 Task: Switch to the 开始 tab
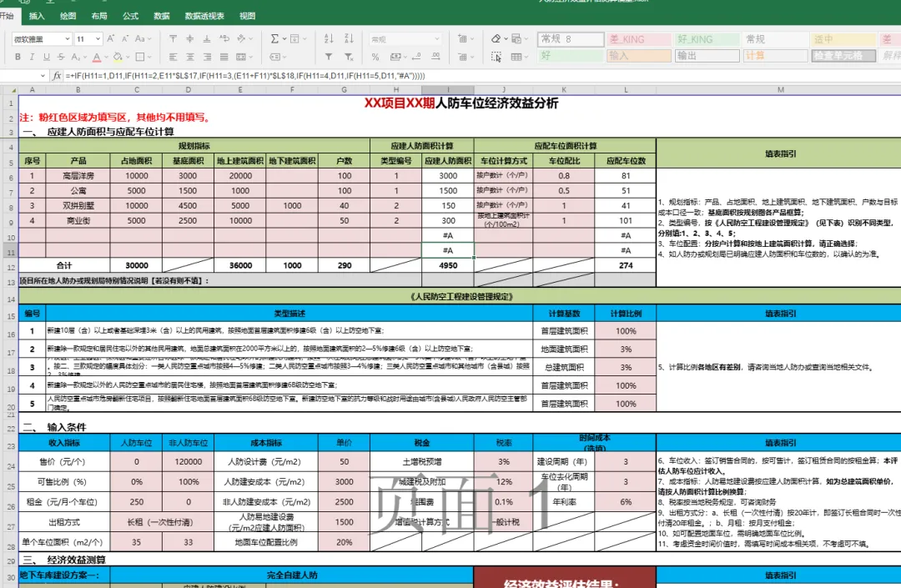pyautogui.click(x=7, y=16)
